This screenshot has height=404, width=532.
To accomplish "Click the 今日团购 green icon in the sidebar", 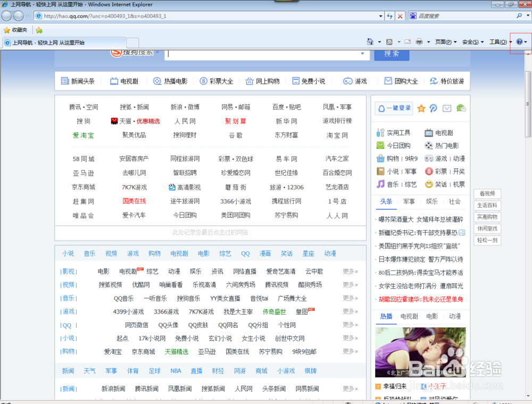I will pyautogui.click(x=380, y=146).
